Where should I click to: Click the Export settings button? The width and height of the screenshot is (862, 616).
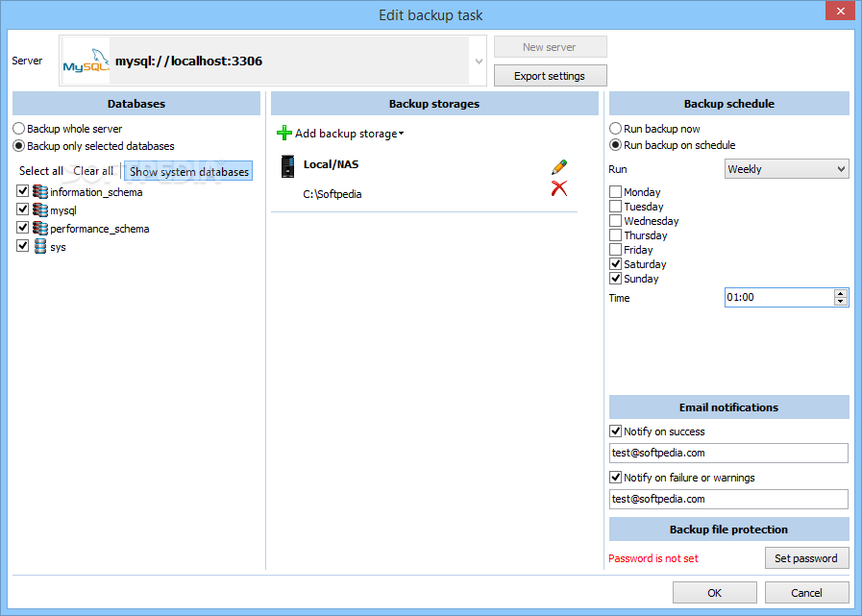(551, 76)
